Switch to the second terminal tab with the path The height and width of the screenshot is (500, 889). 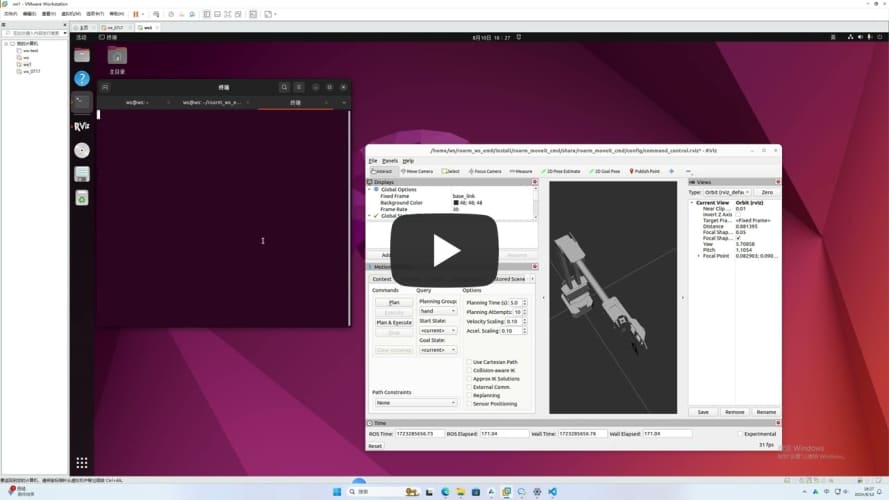212,103
